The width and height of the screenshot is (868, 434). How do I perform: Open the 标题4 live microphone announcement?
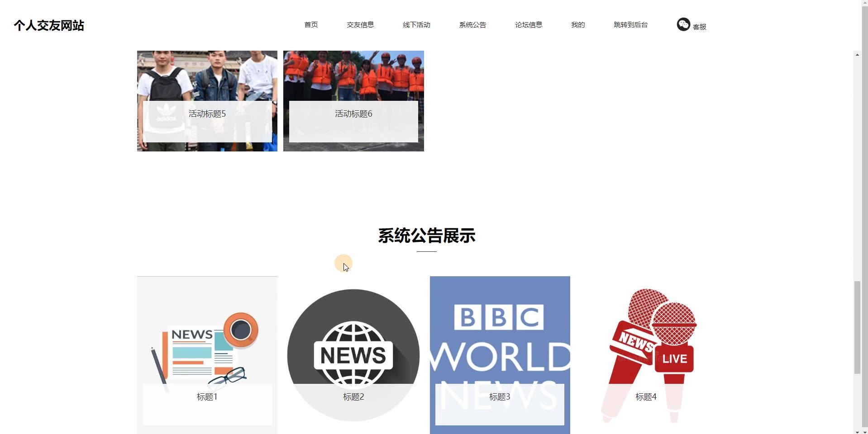[646, 355]
